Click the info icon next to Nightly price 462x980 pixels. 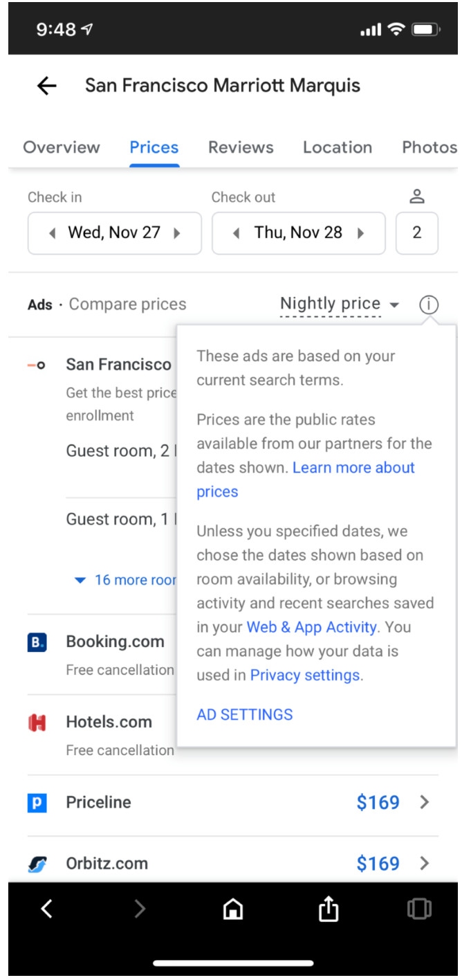(x=429, y=305)
